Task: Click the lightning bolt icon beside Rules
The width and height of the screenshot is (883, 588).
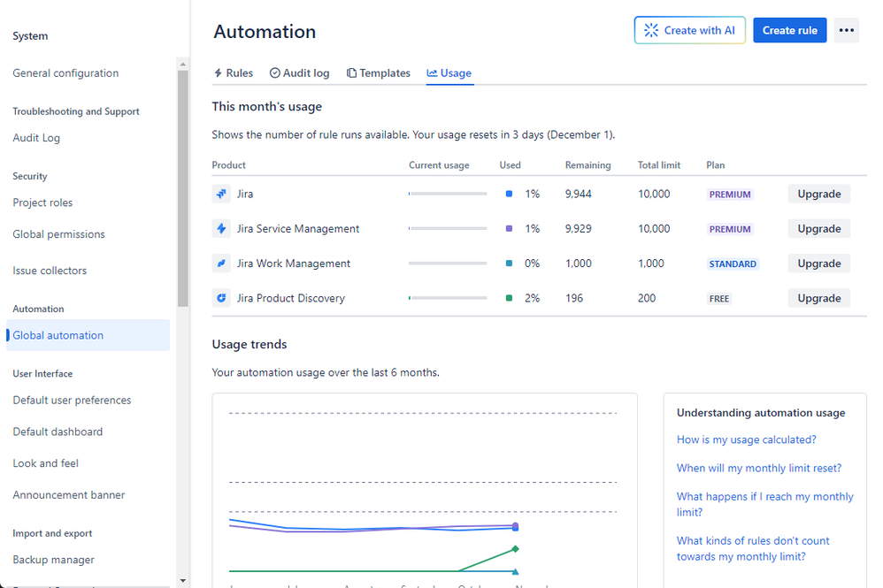Action: (x=218, y=73)
